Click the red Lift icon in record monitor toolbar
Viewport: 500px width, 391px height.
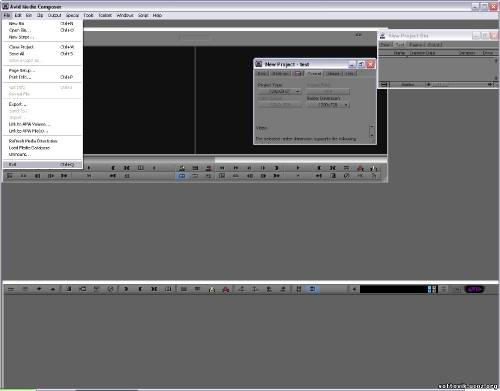pyautogui.click(x=360, y=168)
